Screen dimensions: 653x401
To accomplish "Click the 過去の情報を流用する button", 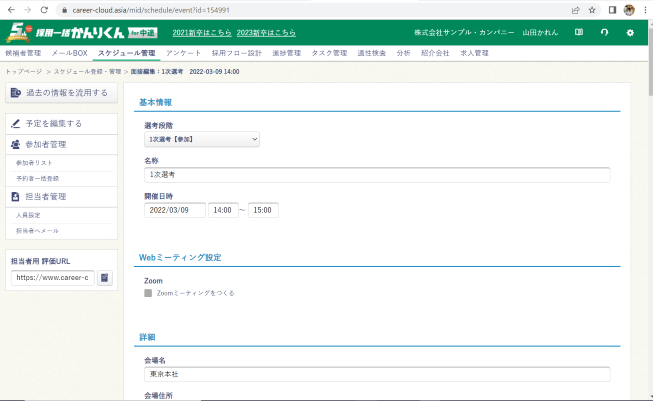I will pos(59,93).
